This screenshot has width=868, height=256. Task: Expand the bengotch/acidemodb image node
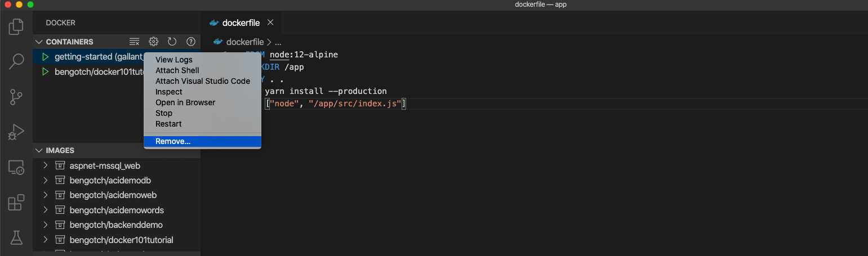tap(46, 181)
